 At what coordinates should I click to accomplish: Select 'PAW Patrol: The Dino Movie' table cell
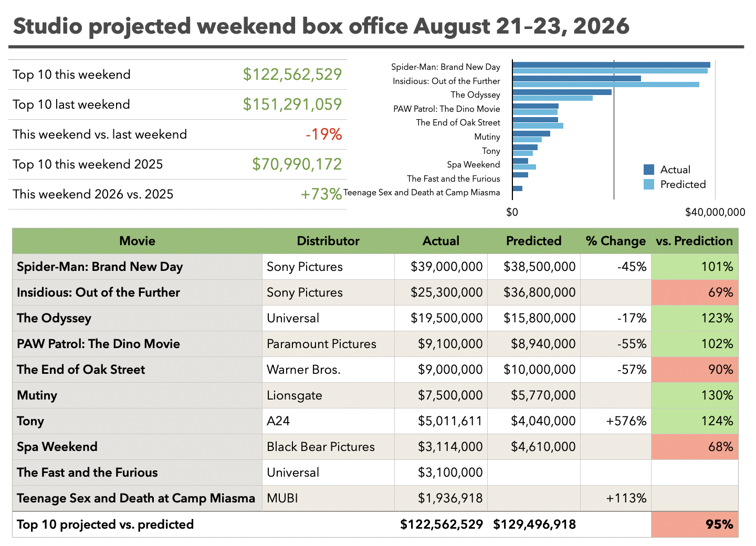137,344
